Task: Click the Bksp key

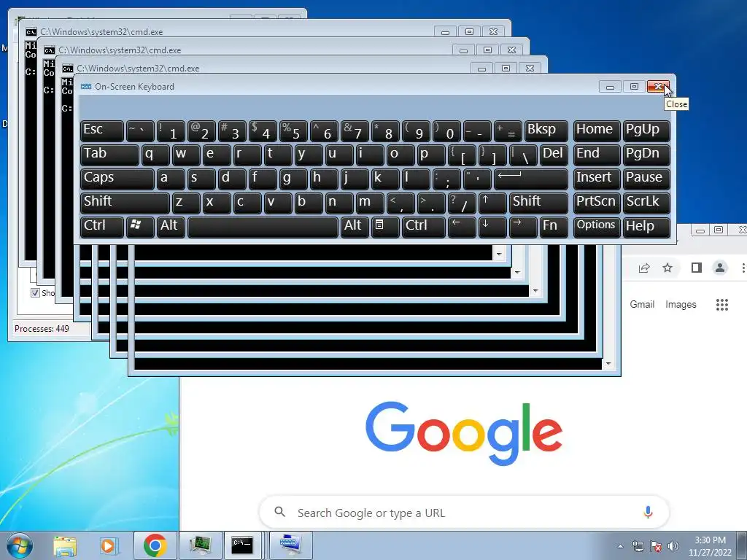Action: pyautogui.click(x=546, y=131)
